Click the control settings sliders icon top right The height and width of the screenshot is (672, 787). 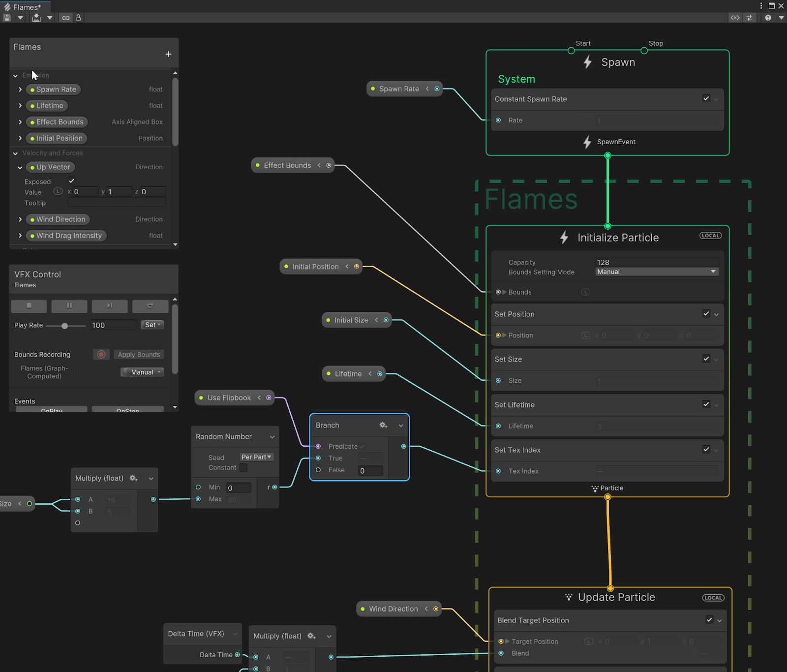[x=750, y=17]
